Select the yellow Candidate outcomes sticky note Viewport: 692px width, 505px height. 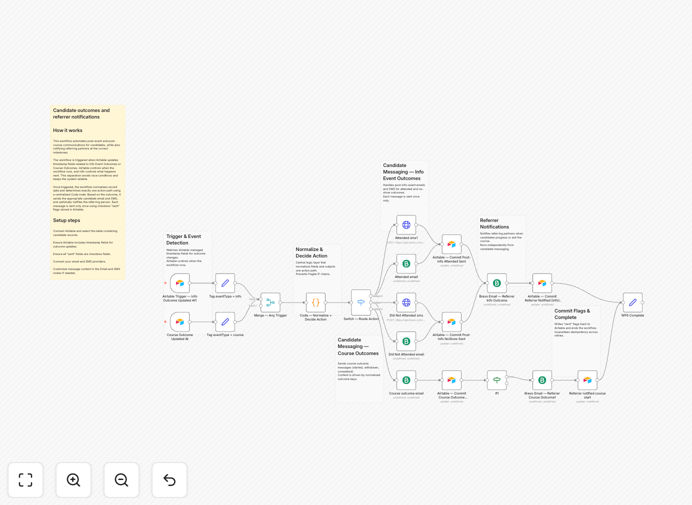coord(87,192)
